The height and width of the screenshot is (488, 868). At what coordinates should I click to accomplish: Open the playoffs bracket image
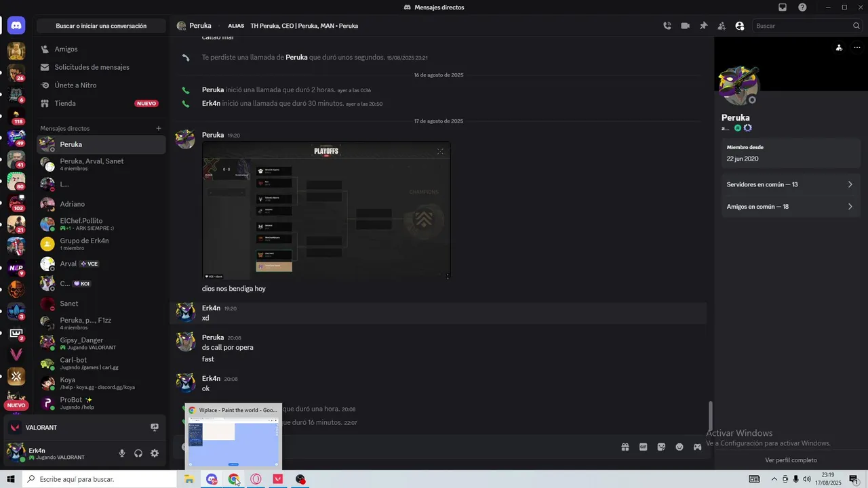[x=326, y=210]
